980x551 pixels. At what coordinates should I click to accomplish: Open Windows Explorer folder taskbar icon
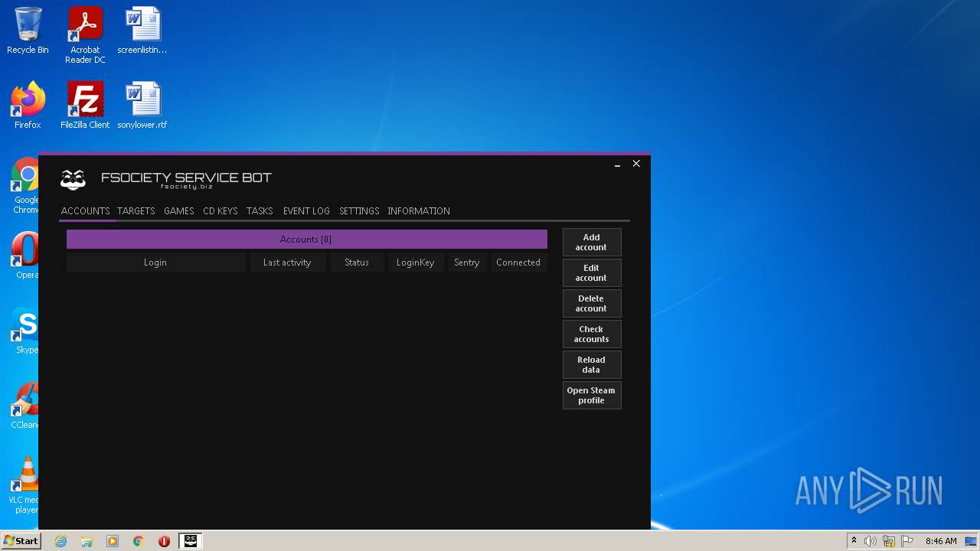[87, 541]
